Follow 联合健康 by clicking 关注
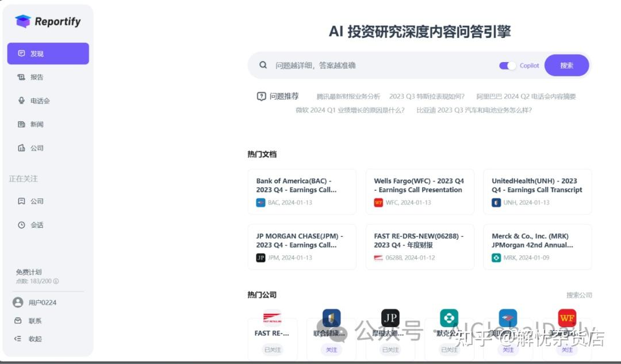 331,349
